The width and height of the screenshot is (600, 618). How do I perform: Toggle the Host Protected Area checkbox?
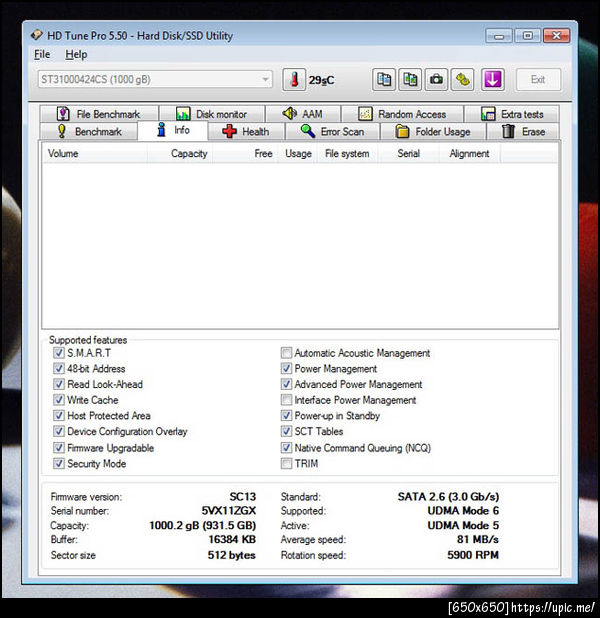(59, 415)
